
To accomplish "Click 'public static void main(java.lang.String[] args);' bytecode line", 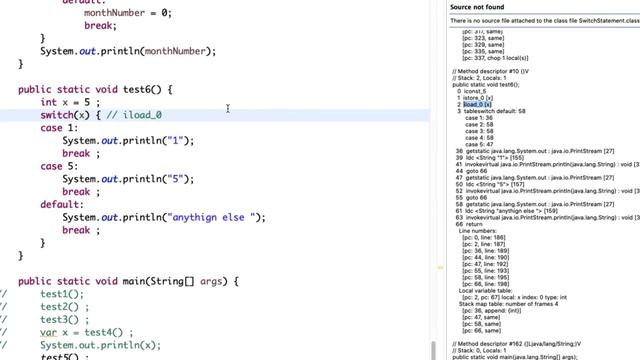I will [x=515, y=357].
